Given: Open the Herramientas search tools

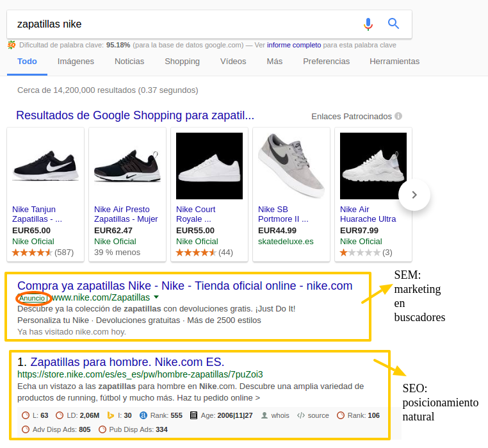Looking at the screenshot, I should point(394,62).
